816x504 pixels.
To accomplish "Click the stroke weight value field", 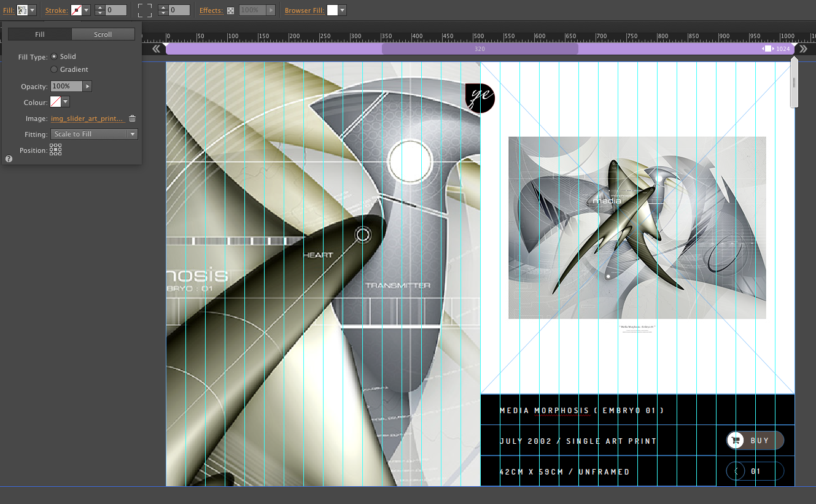I will tap(116, 10).
